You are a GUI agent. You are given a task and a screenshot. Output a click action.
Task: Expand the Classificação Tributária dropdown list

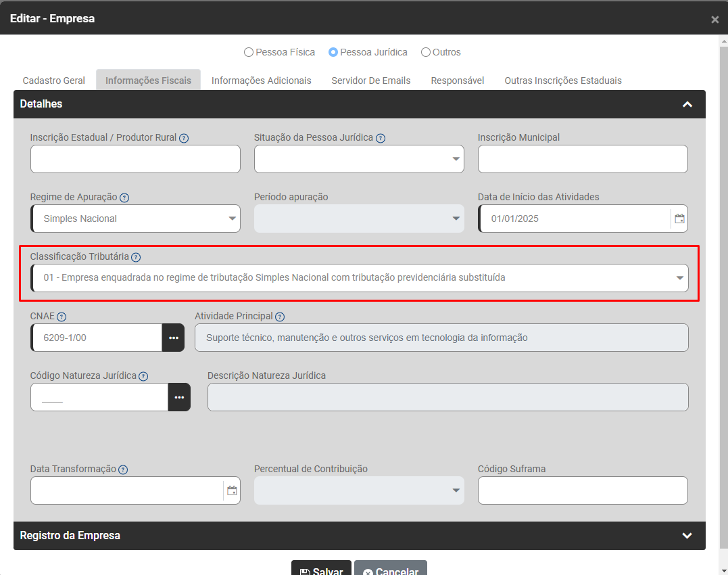[x=360, y=278]
